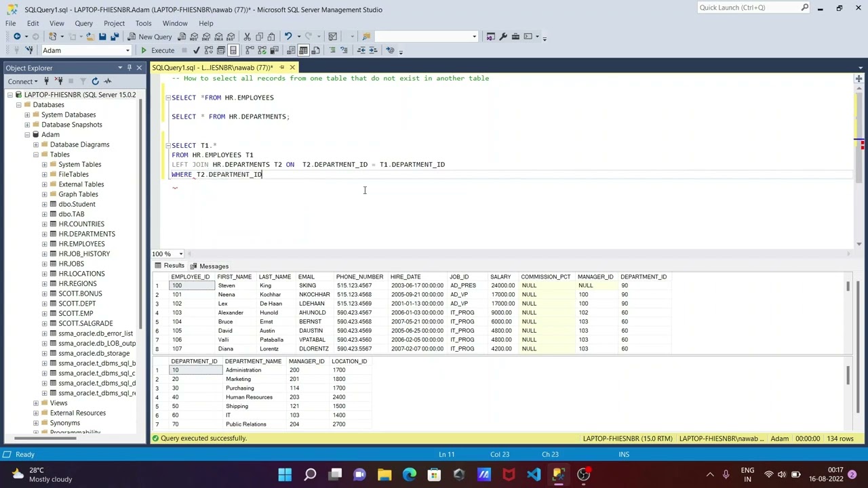Open taskbar Search icon
The image size is (868, 488).
click(310, 474)
